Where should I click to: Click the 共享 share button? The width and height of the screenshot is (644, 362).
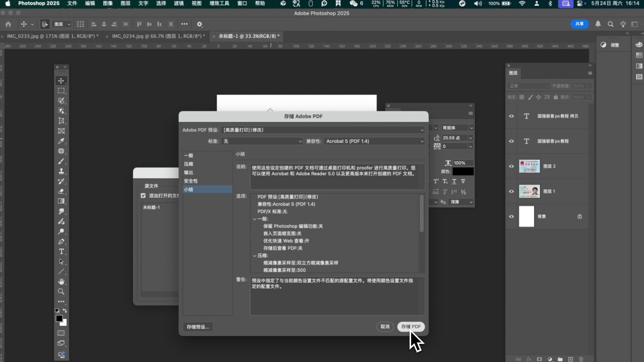coord(580,24)
